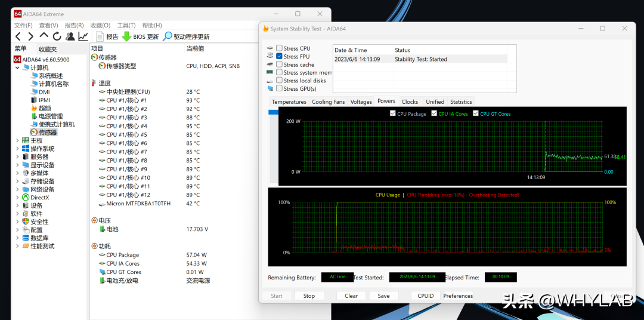Select IPMI tree item
This screenshot has height=320, width=644.
[x=41, y=100]
